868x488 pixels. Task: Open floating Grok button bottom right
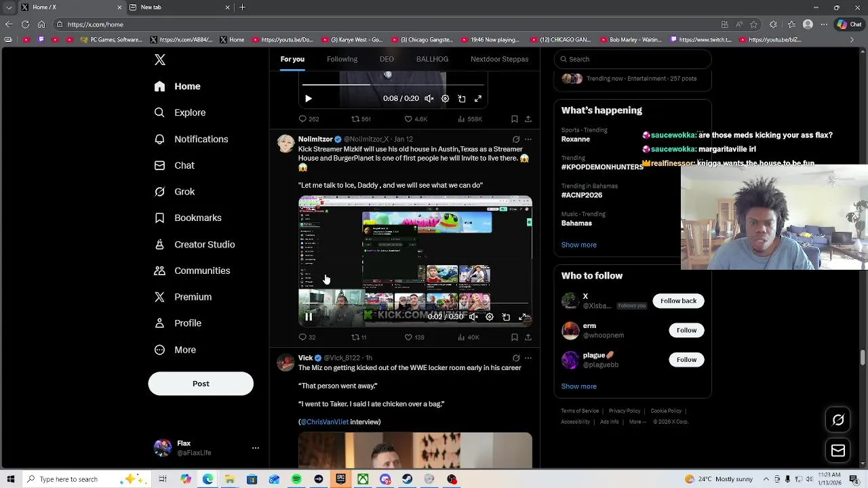[838, 420]
